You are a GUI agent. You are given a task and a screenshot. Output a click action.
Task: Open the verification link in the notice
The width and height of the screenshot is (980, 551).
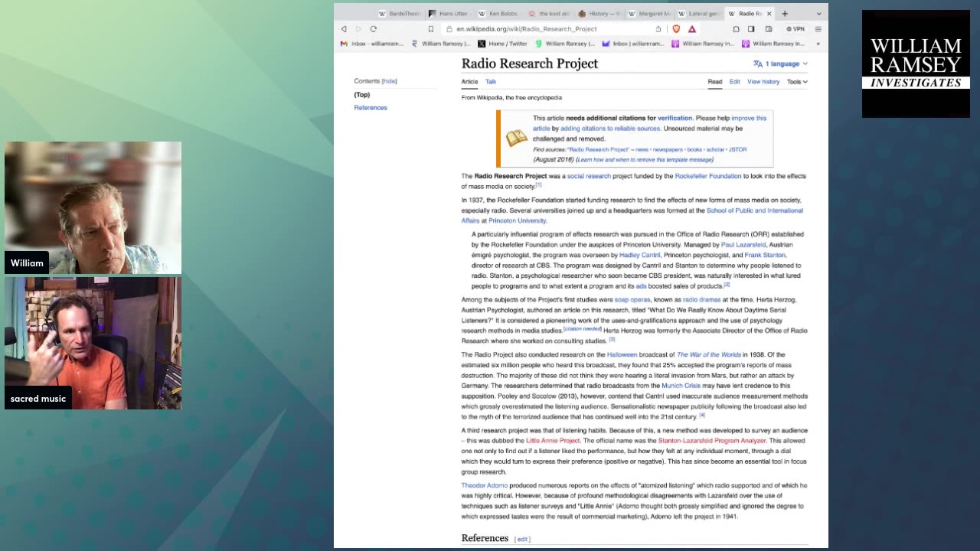coord(675,119)
